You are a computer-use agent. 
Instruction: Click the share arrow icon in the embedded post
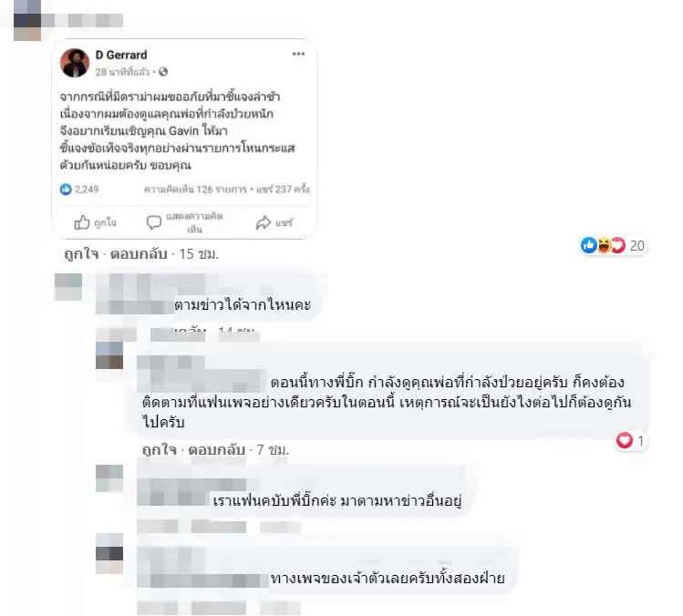click(264, 222)
